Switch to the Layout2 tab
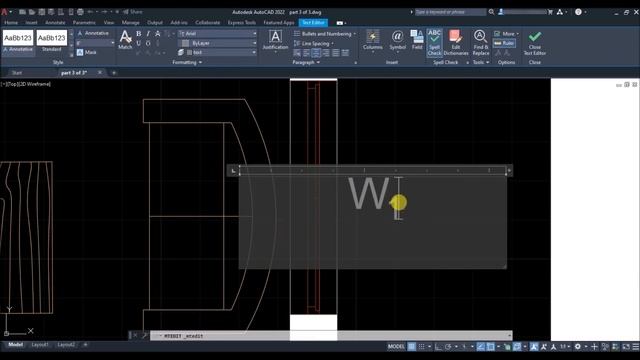The width and height of the screenshot is (640, 360). [66, 345]
